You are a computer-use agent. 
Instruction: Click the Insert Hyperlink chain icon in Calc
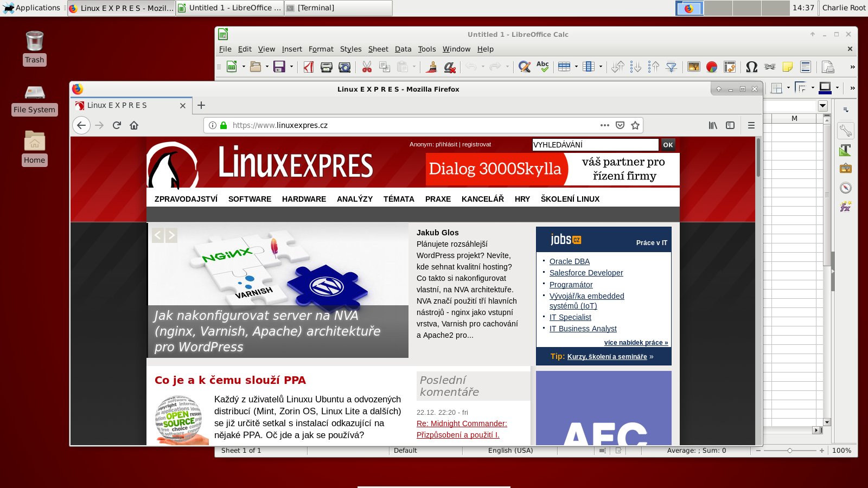(x=770, y=67)
